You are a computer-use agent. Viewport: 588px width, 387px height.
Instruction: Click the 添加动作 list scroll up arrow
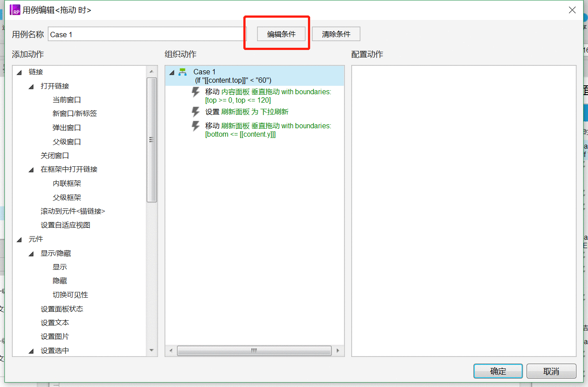[152, 72]
